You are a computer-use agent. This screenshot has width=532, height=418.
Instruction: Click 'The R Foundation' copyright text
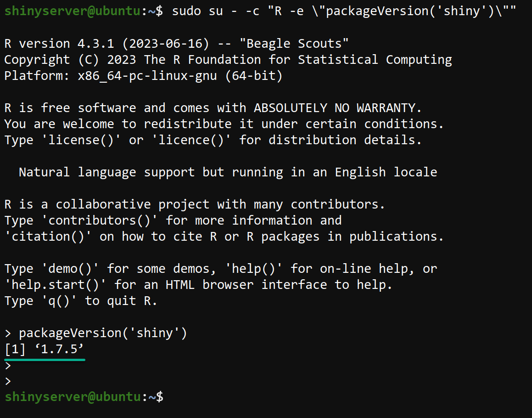click(x=202, y=60)
